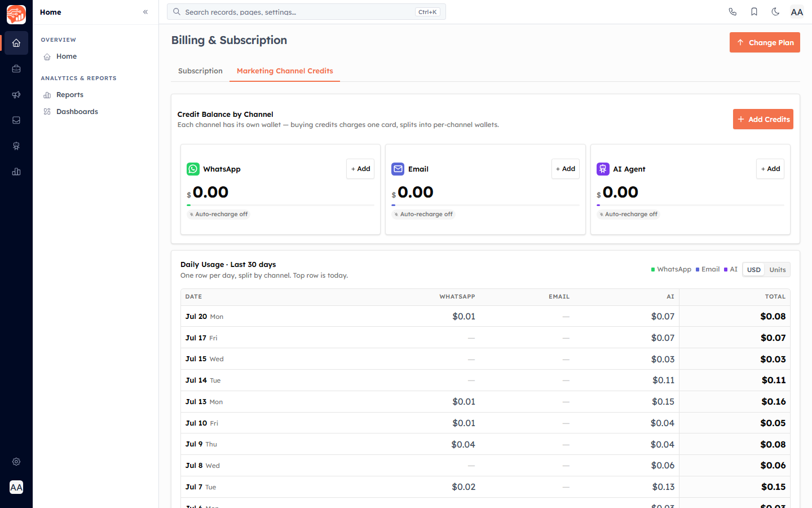Click the WHATSAPP column header
This screenshot has height=508, width=812.
[457, 297]
